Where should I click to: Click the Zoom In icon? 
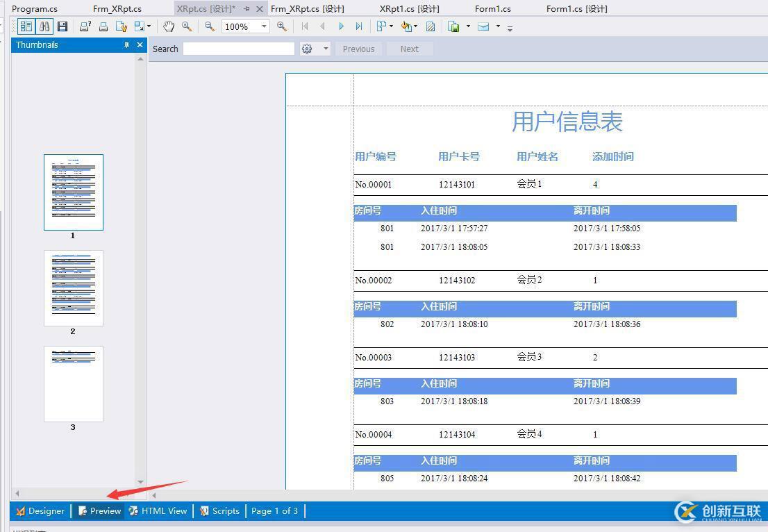[x=282, y=26]
